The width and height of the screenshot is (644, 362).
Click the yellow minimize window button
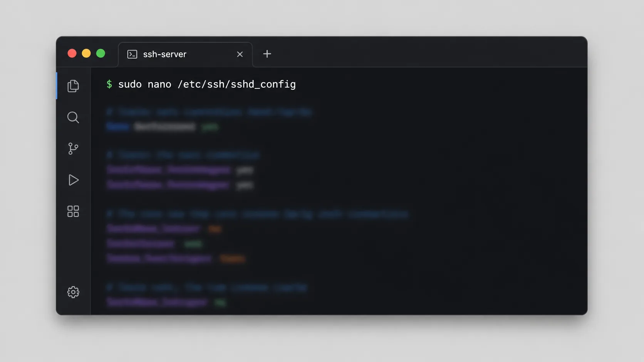86,53
